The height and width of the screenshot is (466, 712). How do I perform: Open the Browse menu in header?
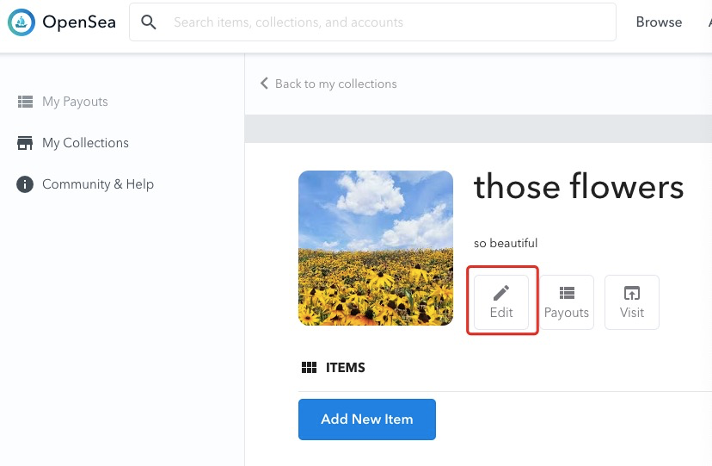click(659, 22)
